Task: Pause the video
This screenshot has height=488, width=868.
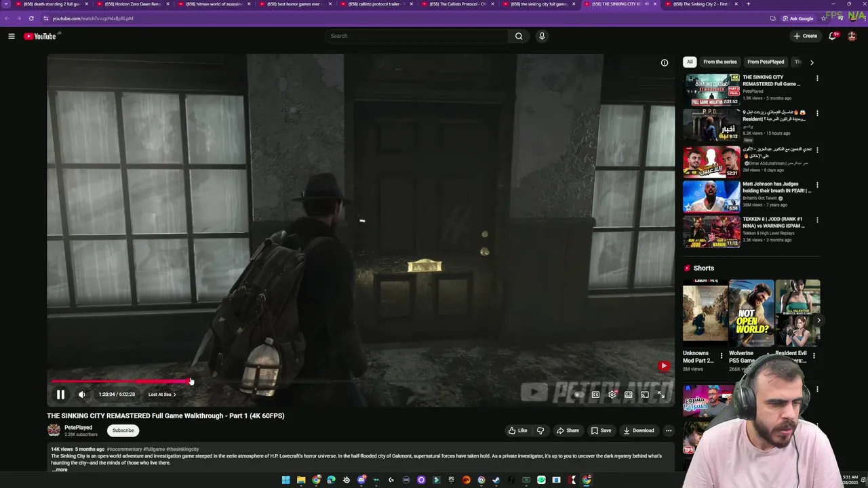Action: [60, 394]
